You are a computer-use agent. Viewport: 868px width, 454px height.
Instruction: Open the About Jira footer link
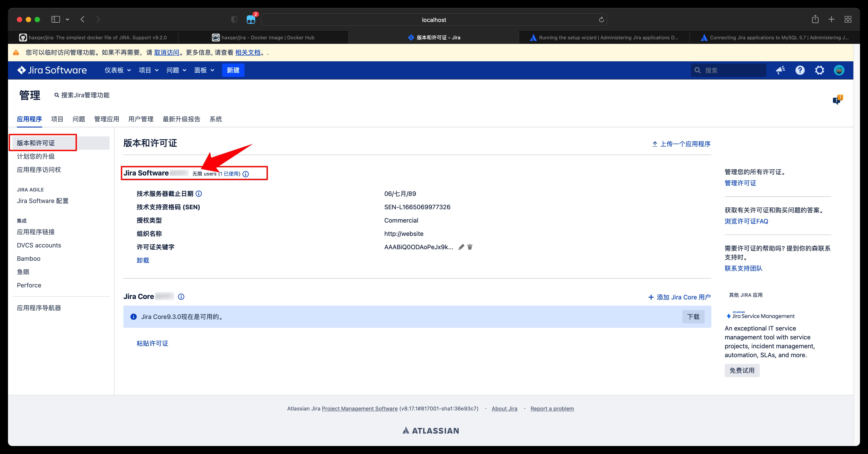pyautogui.click(x=504, y=408)
